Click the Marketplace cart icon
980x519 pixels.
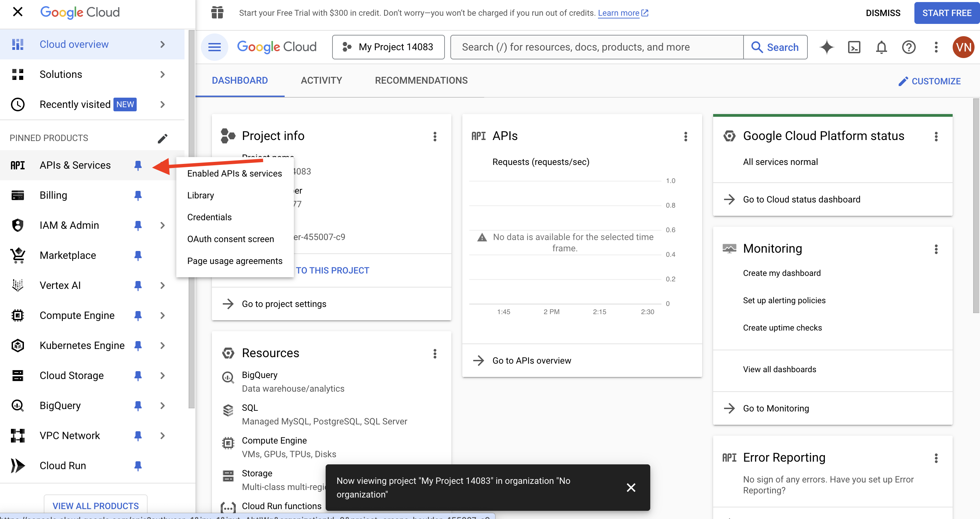(17, 255)
